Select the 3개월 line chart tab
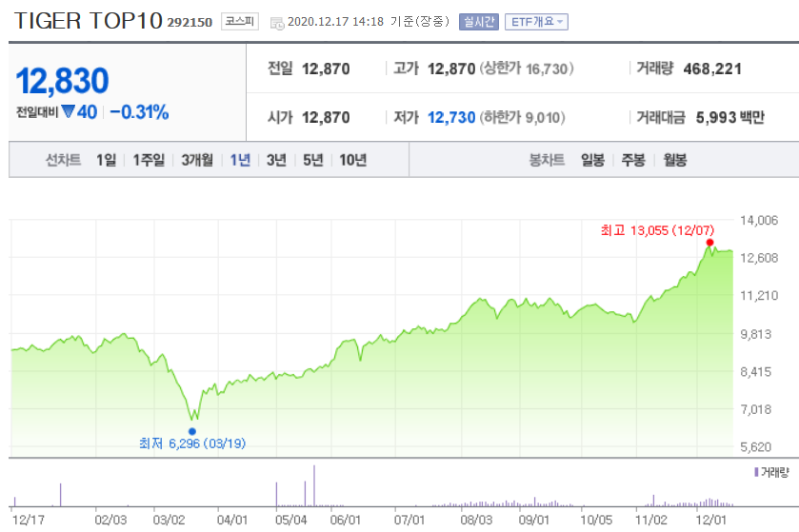Image resolution: width=799 pixels, height=532 pixels. click(x=197, y=161)
